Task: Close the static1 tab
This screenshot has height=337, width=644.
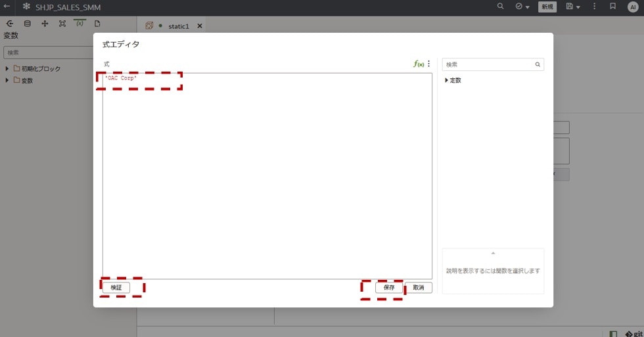Action: click(x=200, y=26)
